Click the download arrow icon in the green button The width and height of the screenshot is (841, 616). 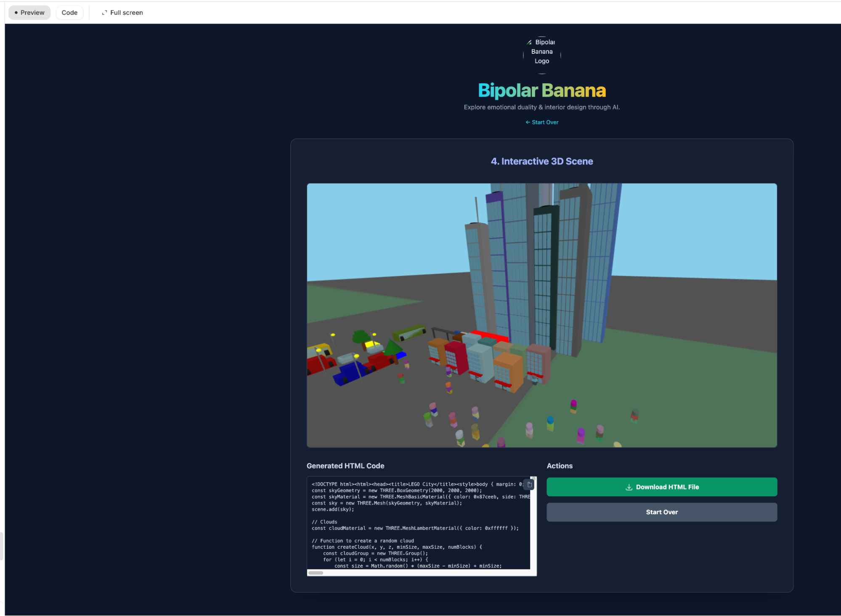[628, 486]
